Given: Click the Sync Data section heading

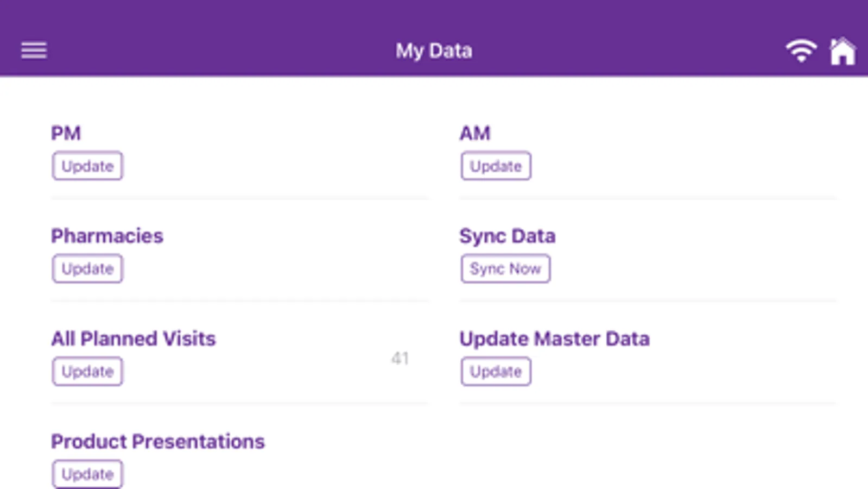Looking at the screenshot, I should point(507,236).
